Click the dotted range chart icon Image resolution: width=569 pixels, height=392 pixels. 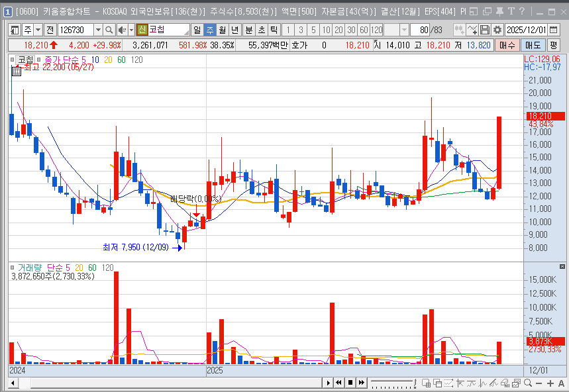coord(449,383)
